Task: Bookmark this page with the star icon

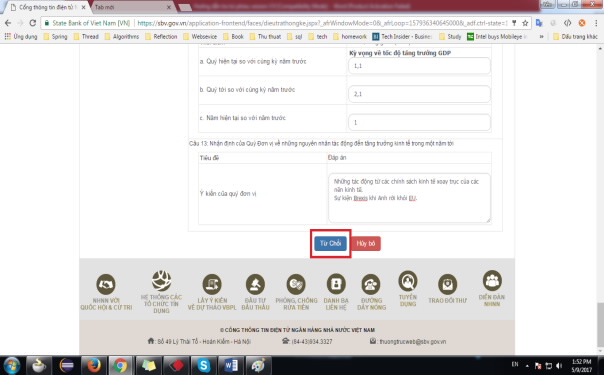Action: click(525, 23)
